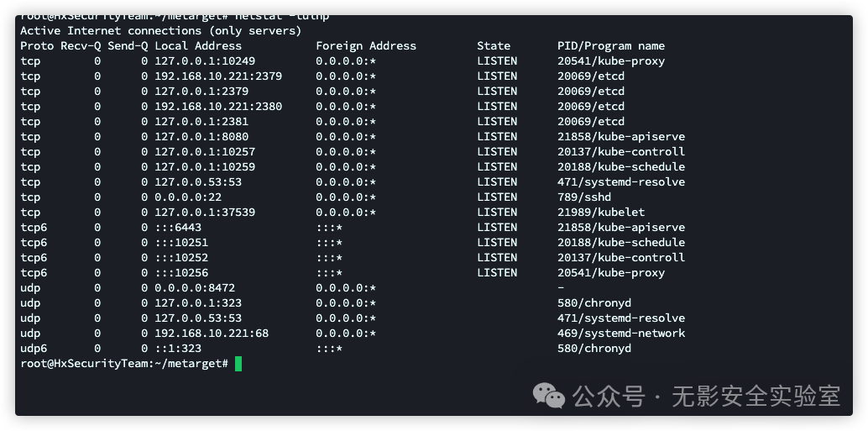
Task: Select the 'PID/Program name' column header
Action: click(611, 46)
